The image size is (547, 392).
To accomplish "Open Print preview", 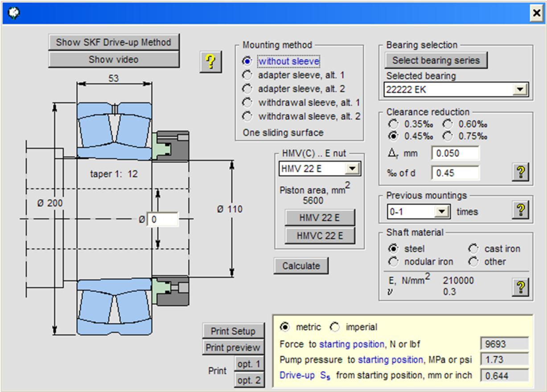I will [x=233, y=347].
